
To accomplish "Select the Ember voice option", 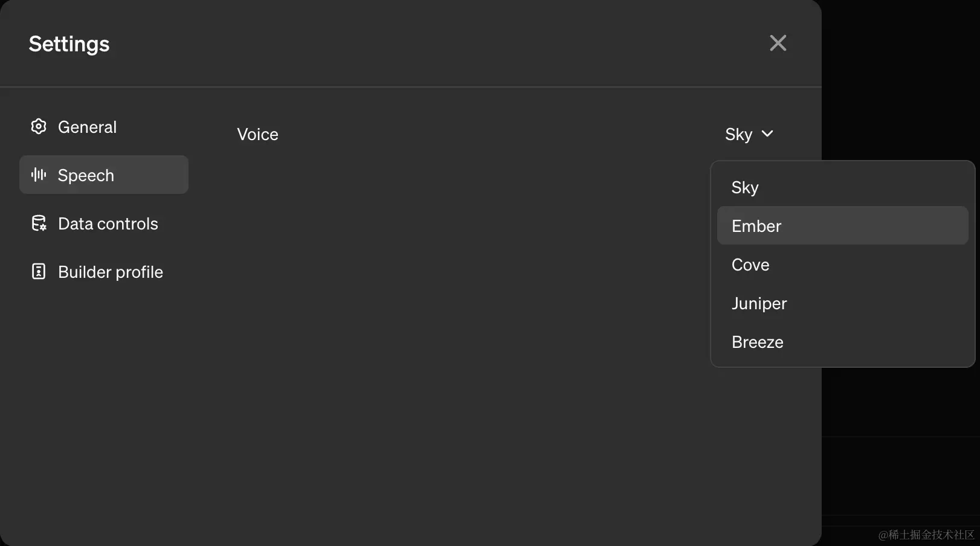I will (x=756, y=226).
